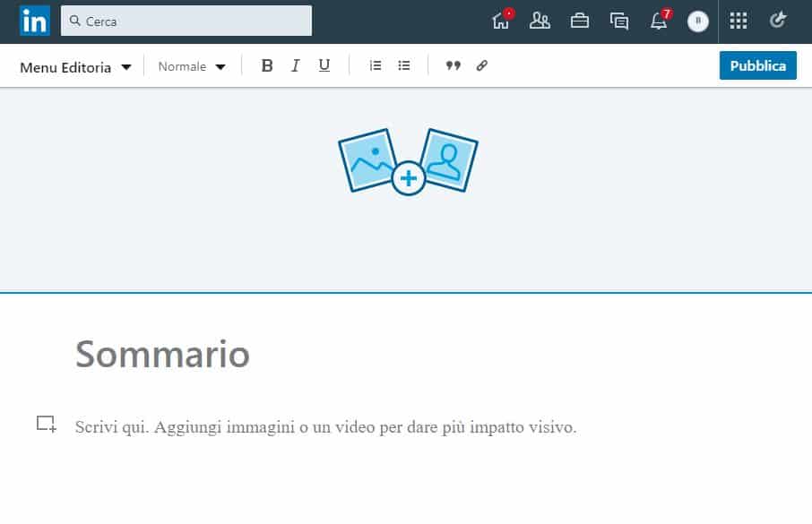Open the apps grid icon
Viewport: 812px width, 524px height.
pyautogui.click(x=739, y=21)
